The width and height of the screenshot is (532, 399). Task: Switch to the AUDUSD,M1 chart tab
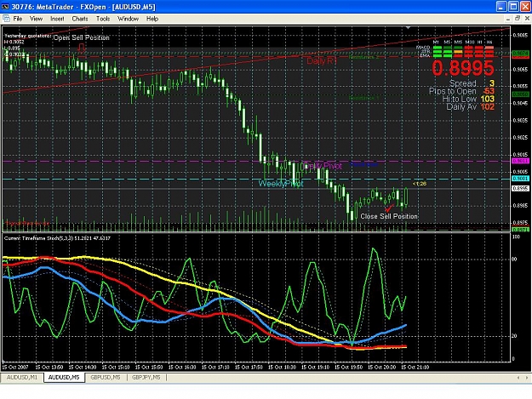click(x=22, y=377)
